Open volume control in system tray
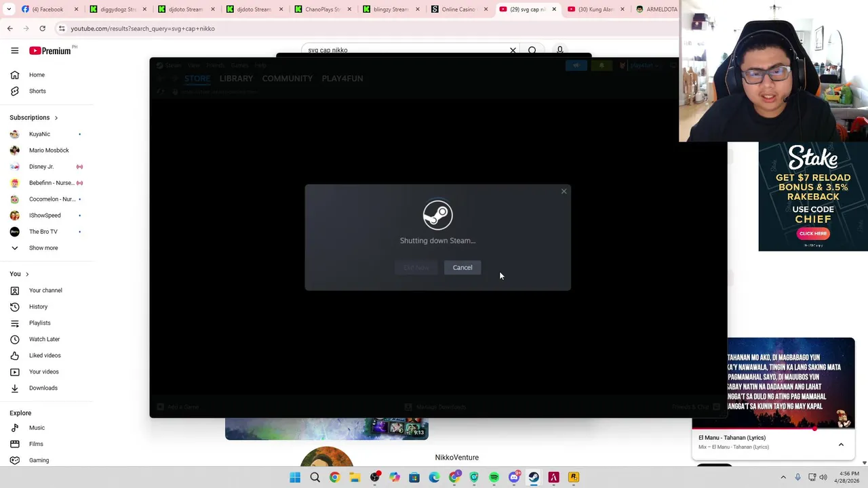Screen dimensions: 868x488 (x=824, y=477)
